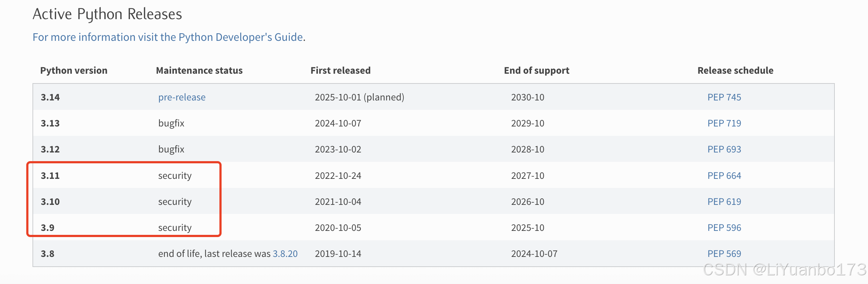Click the End of support column header
The height and width of the screenshot is (284, 868).
point(536,70)
